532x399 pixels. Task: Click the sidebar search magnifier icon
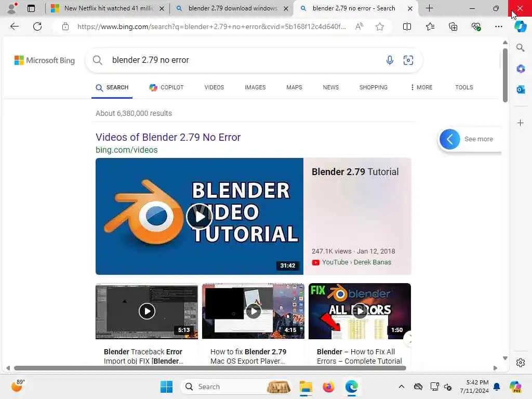click(521, 48)
